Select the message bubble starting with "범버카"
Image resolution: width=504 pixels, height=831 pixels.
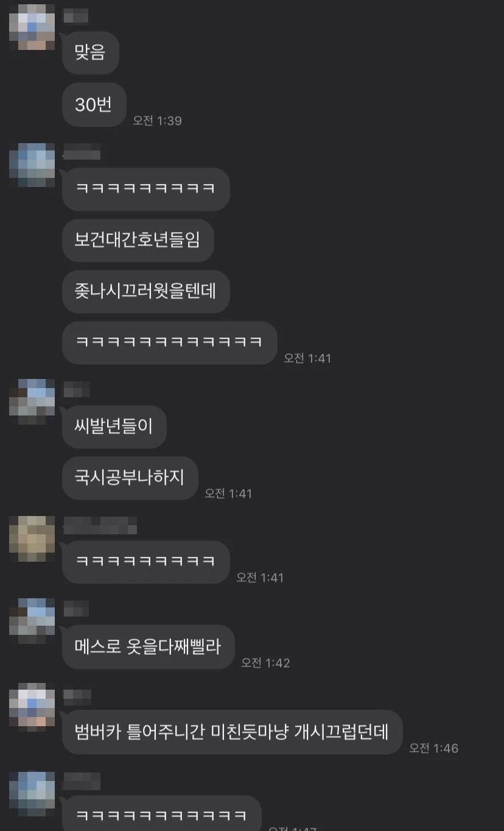pyautogui.click(x=233, y=732)
